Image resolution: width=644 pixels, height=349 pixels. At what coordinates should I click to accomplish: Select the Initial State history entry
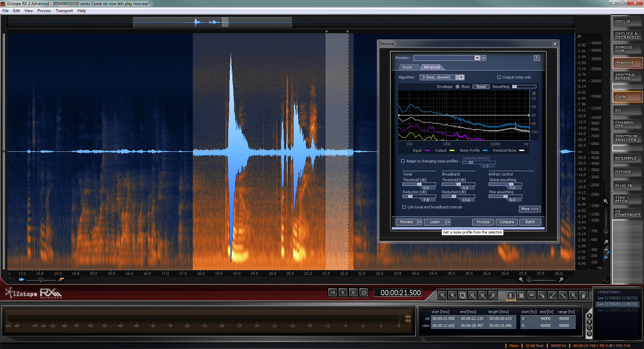click(x=609, y=292)
